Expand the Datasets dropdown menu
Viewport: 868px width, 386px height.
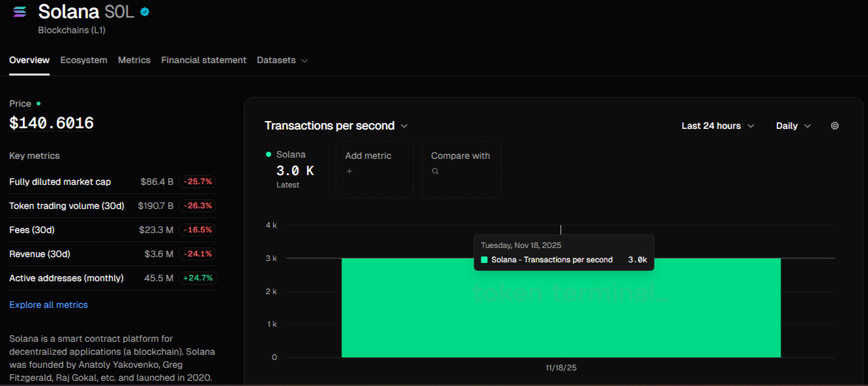(282, 60)
